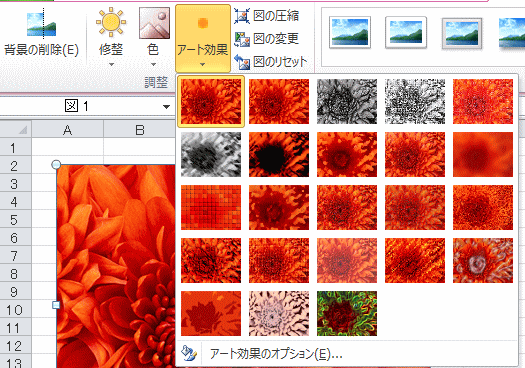Apply the blotchy Watercolor Sponge effect
This screenshot has width=525, height=368.
point(279,207)
